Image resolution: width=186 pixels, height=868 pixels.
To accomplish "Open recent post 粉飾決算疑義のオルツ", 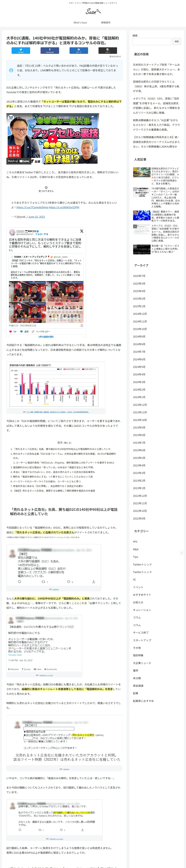I will 156,125.
